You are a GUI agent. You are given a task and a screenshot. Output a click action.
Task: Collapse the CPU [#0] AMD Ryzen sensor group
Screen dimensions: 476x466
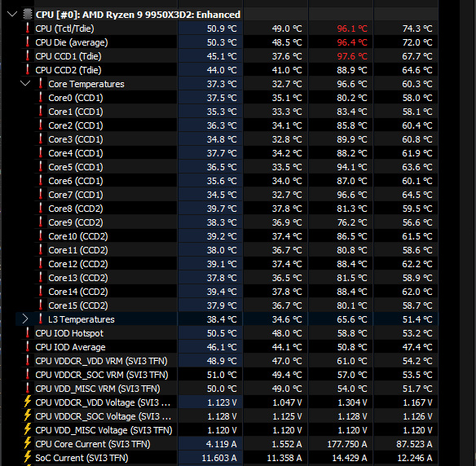pyautogui.click(x=12, y=15)
